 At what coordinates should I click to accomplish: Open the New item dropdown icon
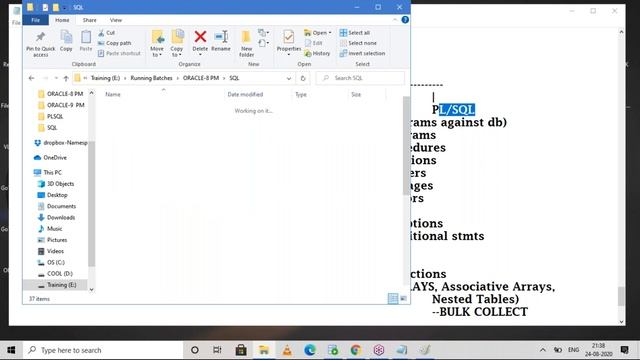263,32
